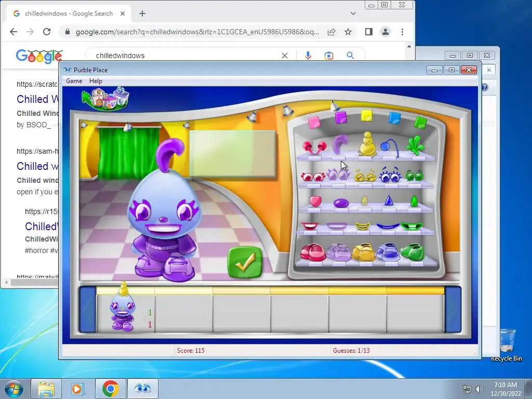This screenshot has width=532, height=399.
Task: Click the Chrome address bar URL
Action: (197, 32)
